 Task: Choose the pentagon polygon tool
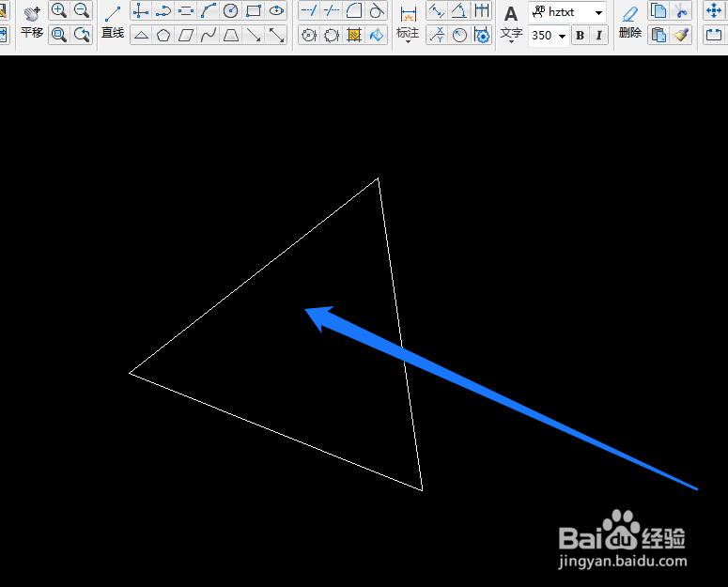(163, 35)
